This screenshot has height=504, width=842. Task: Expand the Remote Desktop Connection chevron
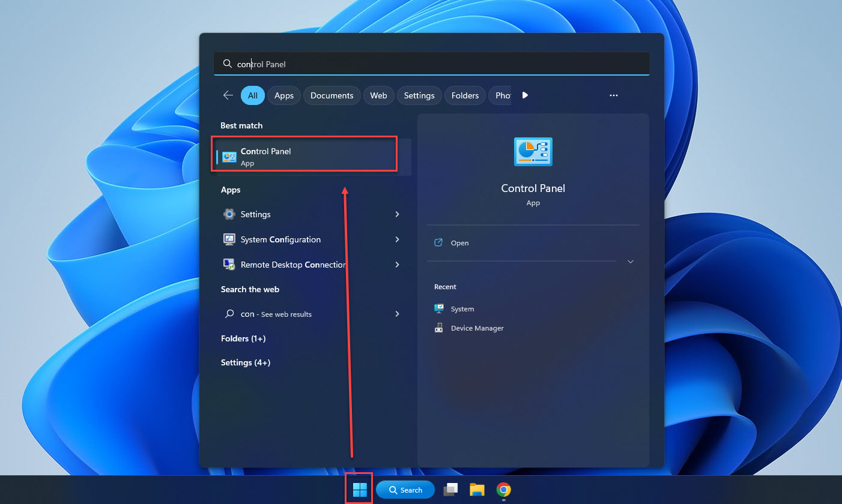pyautogui.click(x=397, y=265)
